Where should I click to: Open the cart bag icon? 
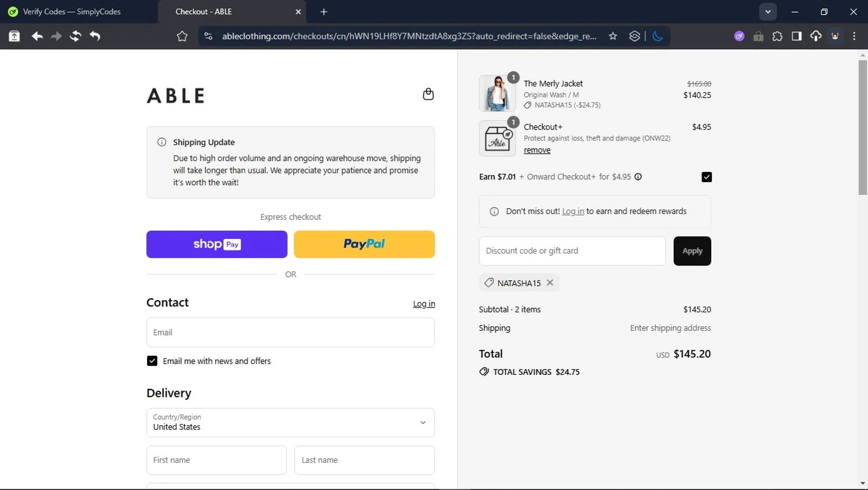tap(428, 94)
